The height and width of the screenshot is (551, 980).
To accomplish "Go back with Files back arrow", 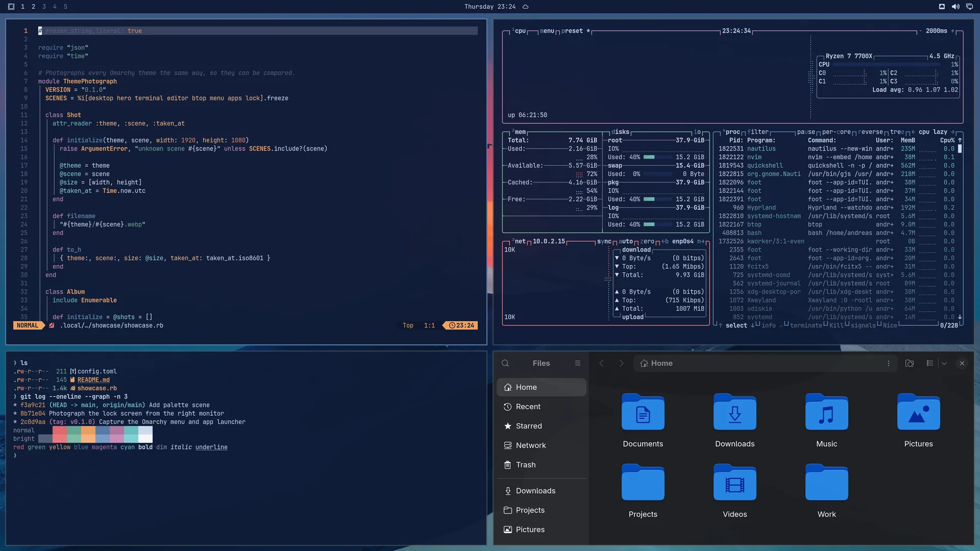I will [601, 363].
